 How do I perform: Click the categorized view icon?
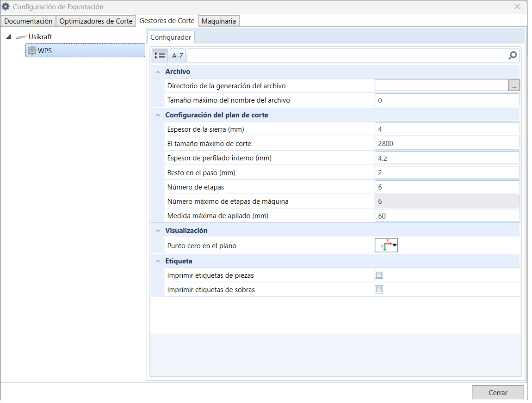pyautogui.click(x=161, y=55)
